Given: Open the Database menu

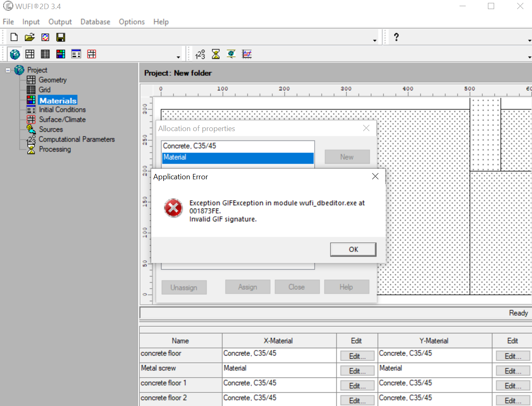Looking at the screenshot, I should coord(95,22).
